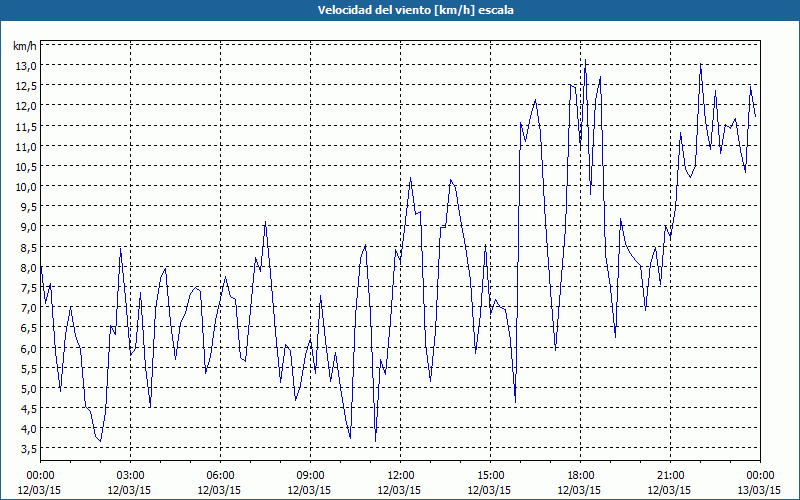Select the 5,0 y-axis value
Screen dimensions: 800x500
[28, 388]
